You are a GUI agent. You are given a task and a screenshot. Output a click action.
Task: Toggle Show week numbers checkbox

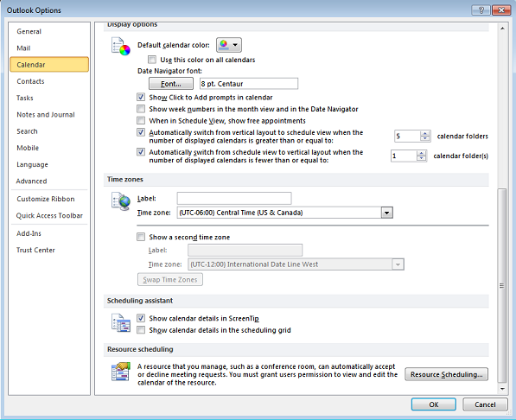[x=141, y=109]
